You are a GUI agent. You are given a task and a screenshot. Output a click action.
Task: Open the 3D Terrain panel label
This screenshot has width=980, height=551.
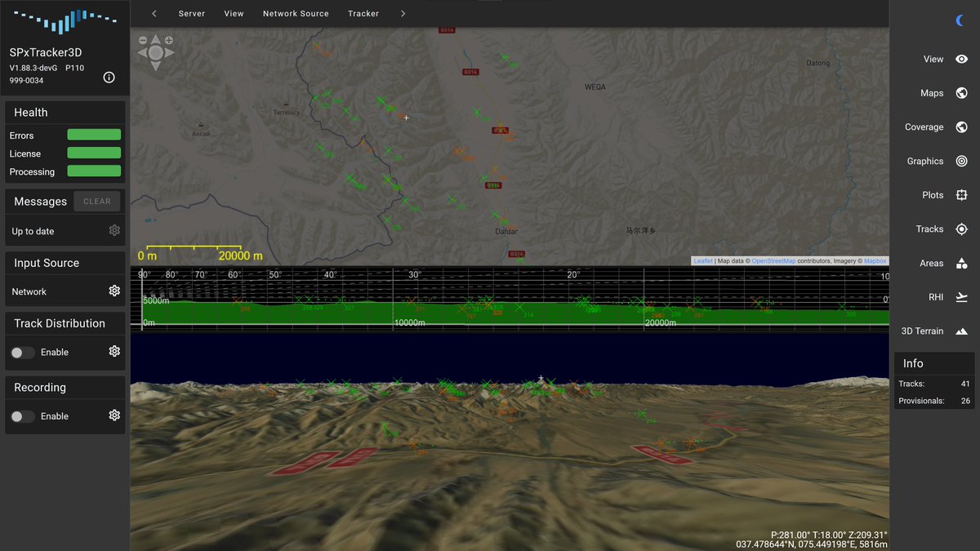tap(923, 331)
